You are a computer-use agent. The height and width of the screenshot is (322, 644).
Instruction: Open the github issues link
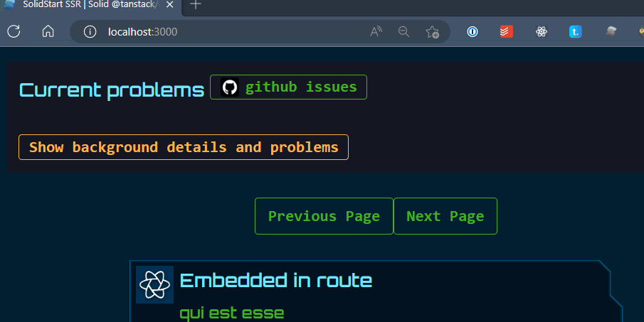[288, 87]
